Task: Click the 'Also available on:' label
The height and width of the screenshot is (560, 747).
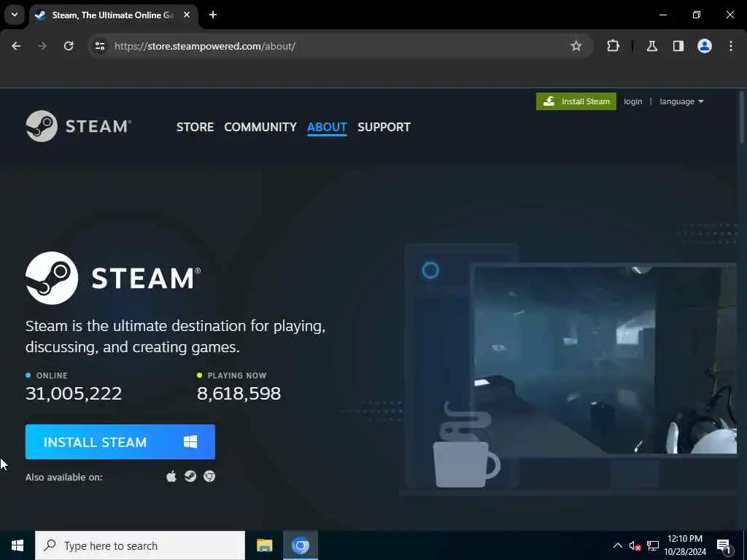Action: point(64,477)
